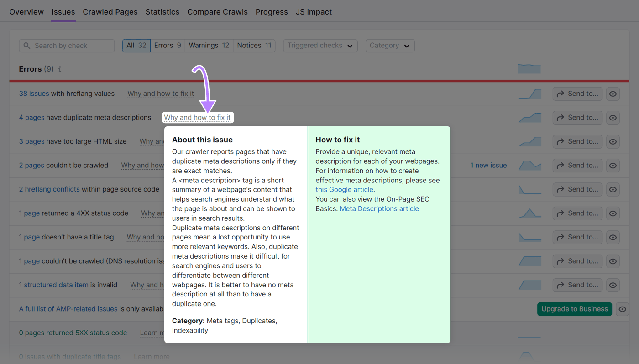639x364 pixels.
Task: Filter issues by Warnings
Action: click(209, 45)
